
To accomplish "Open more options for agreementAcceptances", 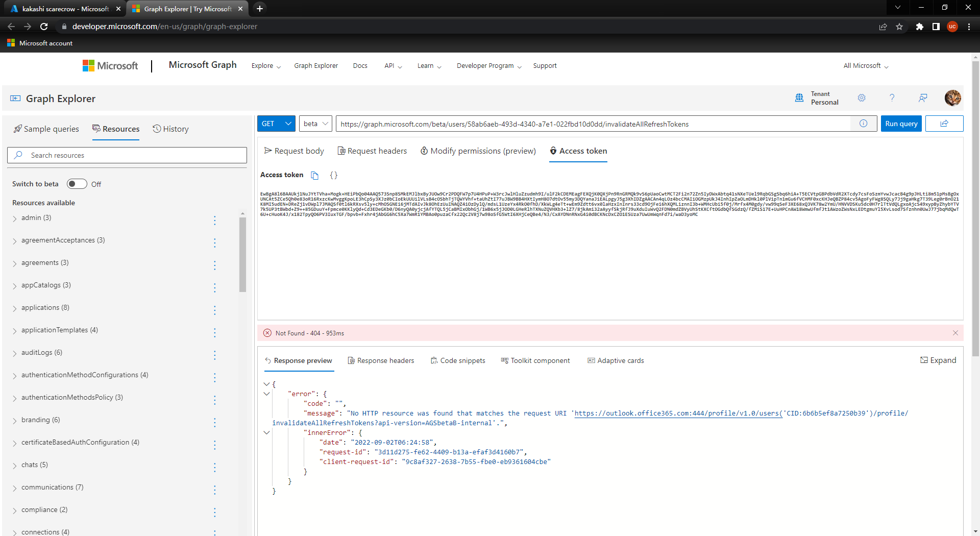I will [x=214, y=242].
